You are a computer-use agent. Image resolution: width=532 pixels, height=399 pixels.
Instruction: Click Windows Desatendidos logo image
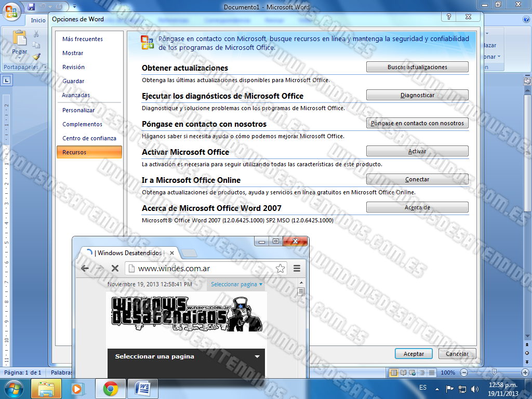click(187, 314)
